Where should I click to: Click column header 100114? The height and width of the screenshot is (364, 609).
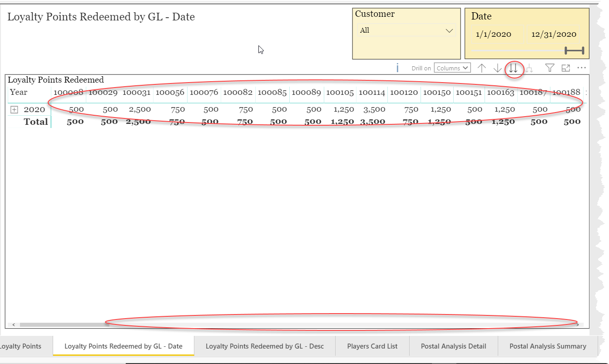coord(372,92)
